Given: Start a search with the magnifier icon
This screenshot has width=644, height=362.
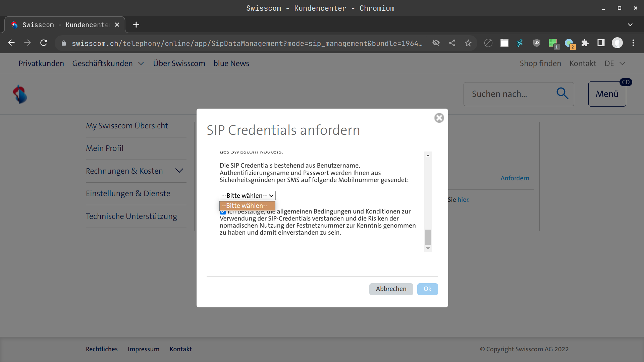Looking at the screenshot, I should pyautogui.click(x=562, y=94).
